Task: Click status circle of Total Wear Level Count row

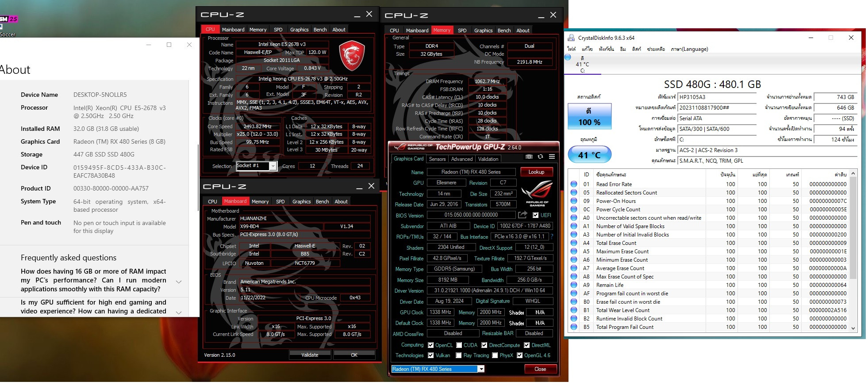Action: pos(574,310)
